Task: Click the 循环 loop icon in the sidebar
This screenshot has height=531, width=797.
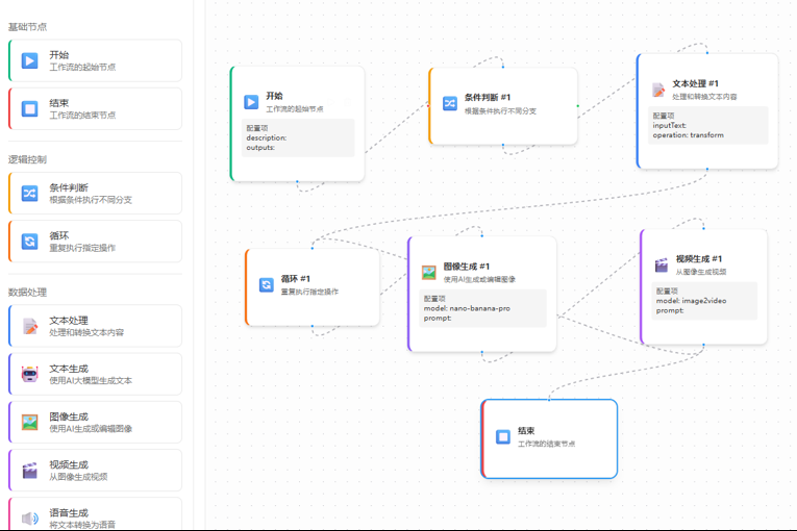Action: click(x=30, y=241)
